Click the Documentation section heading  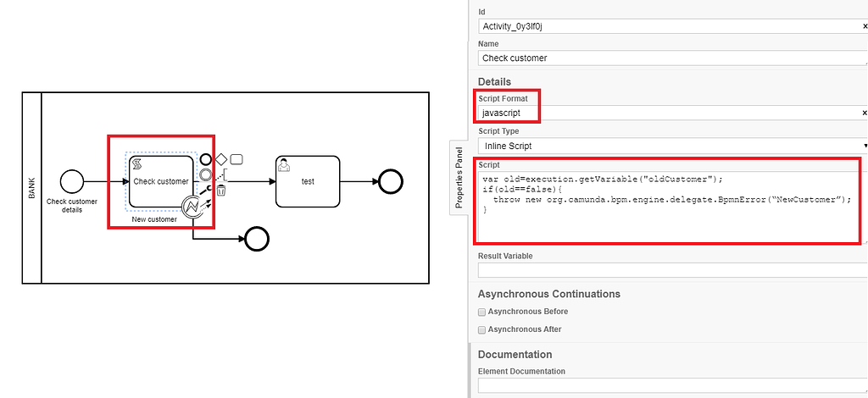515,354
